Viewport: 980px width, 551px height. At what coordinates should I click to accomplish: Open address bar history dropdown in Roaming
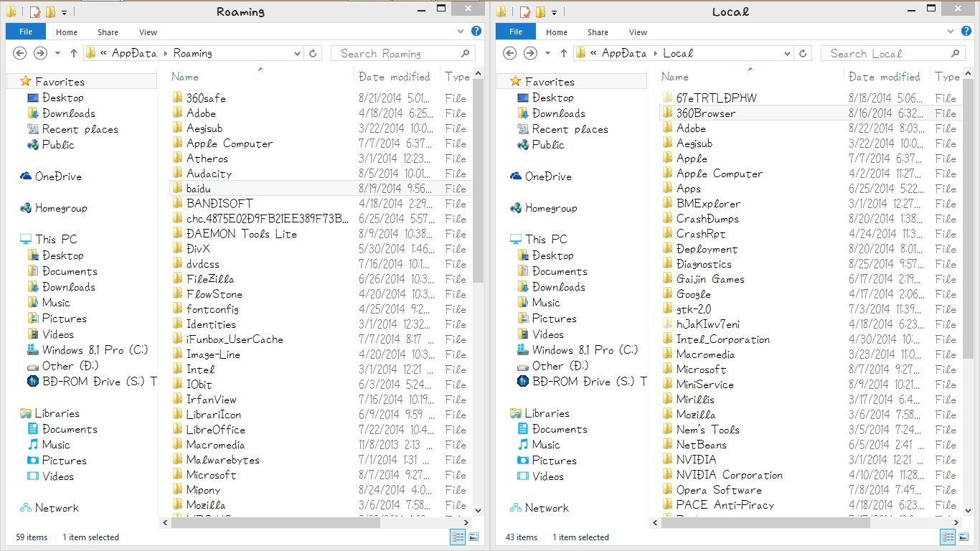tap(298, 53)
